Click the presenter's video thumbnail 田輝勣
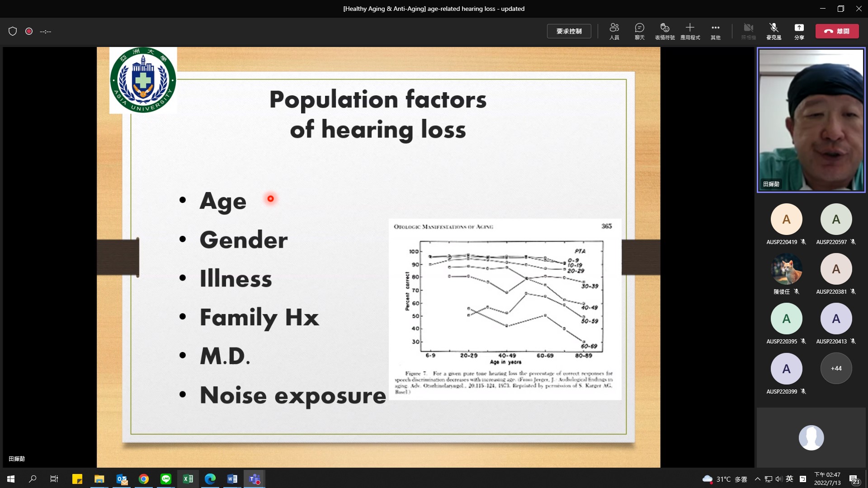Viewport: 868px width, 488px height. pyautogui.click(x=810, y=120)
